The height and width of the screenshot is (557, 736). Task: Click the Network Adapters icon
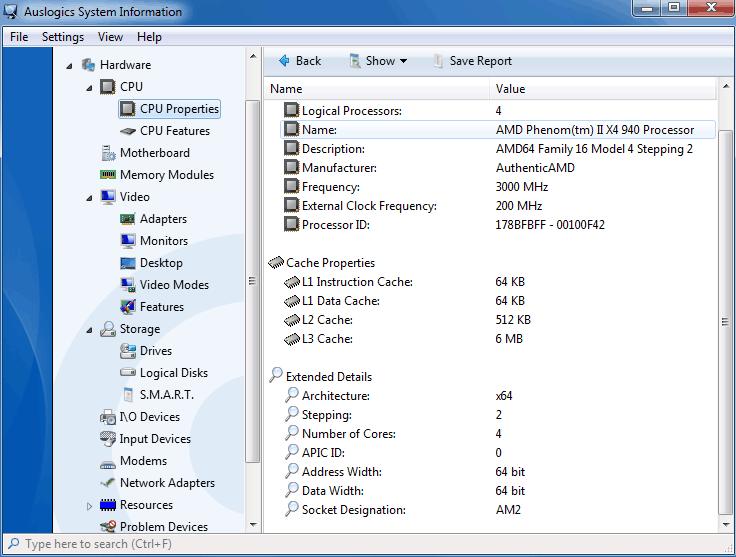pos(107,482)
